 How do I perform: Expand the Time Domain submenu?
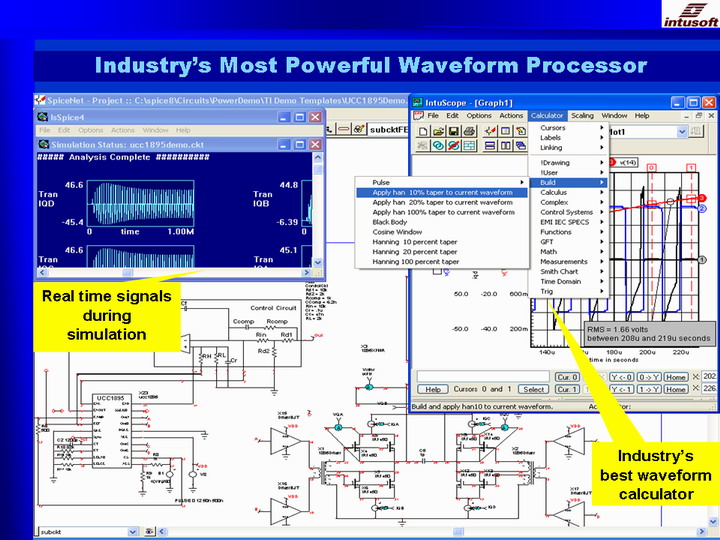pos(568,281)
